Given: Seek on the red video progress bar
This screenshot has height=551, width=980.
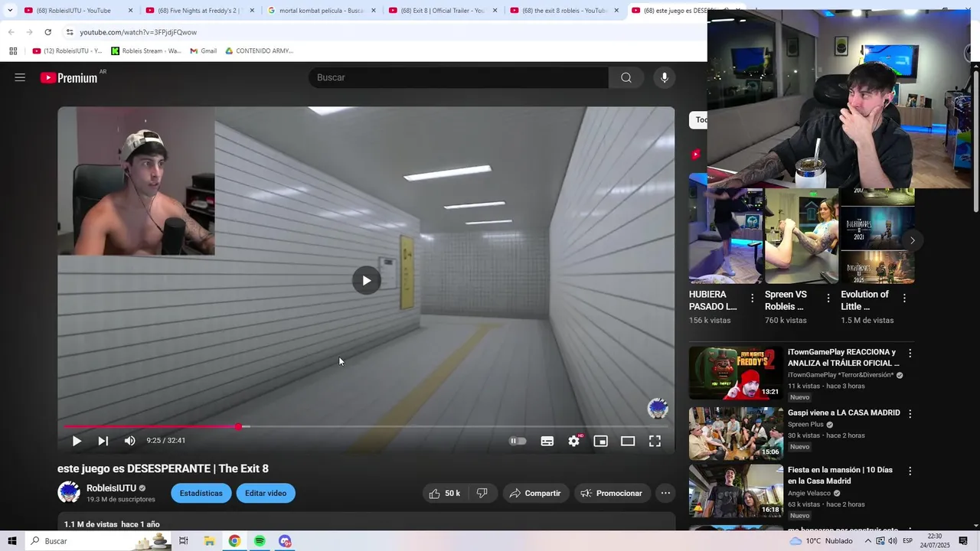Looking at the screenshot, I should [x=366, y=426].
